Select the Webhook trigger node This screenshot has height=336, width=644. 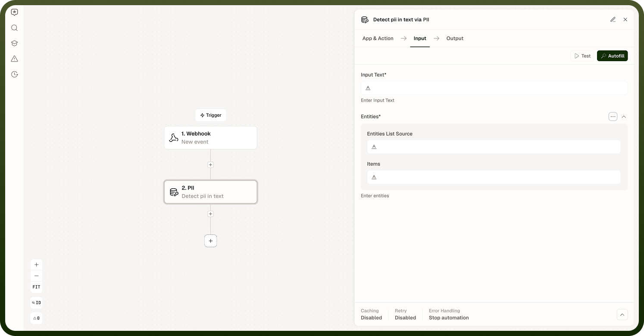click(210, 138)
